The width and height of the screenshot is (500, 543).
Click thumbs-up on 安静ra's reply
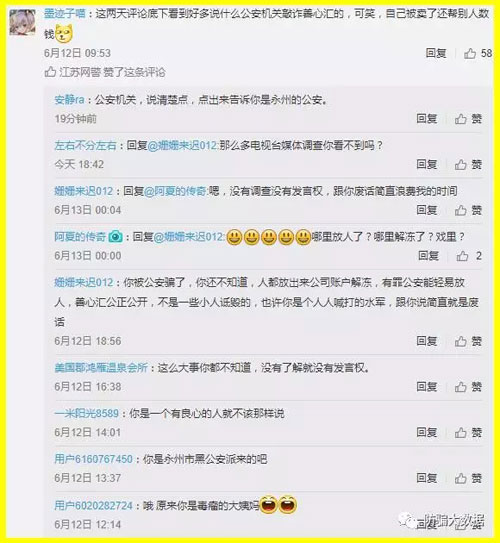[x=468, y=119]
